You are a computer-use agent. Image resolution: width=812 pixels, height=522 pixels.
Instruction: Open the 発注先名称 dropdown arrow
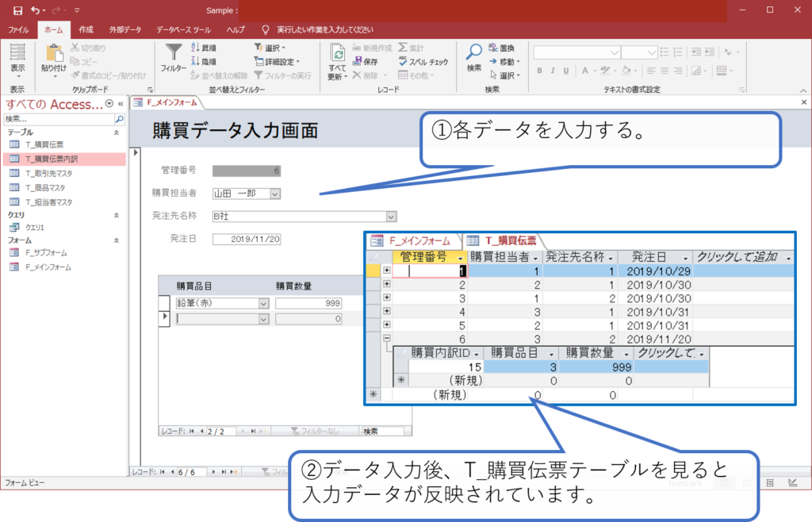(390, 216)
